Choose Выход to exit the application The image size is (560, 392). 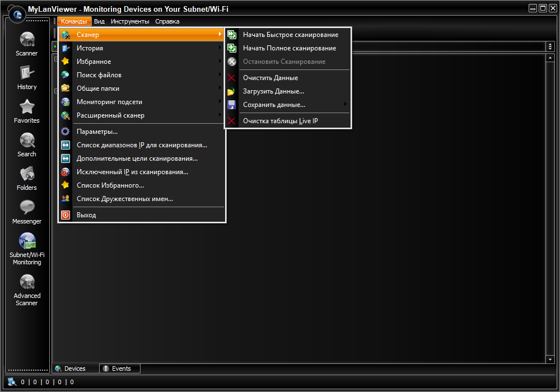pos(142,215)
